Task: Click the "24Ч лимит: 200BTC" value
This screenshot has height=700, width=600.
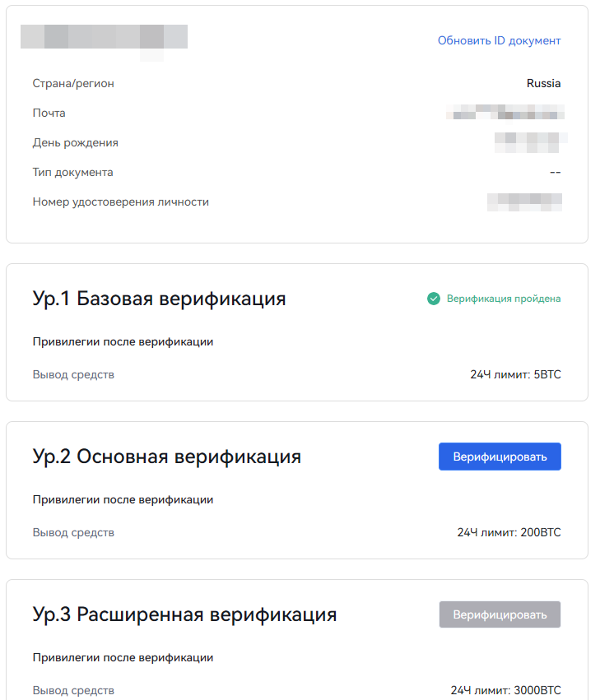Action: pos(509,532)
